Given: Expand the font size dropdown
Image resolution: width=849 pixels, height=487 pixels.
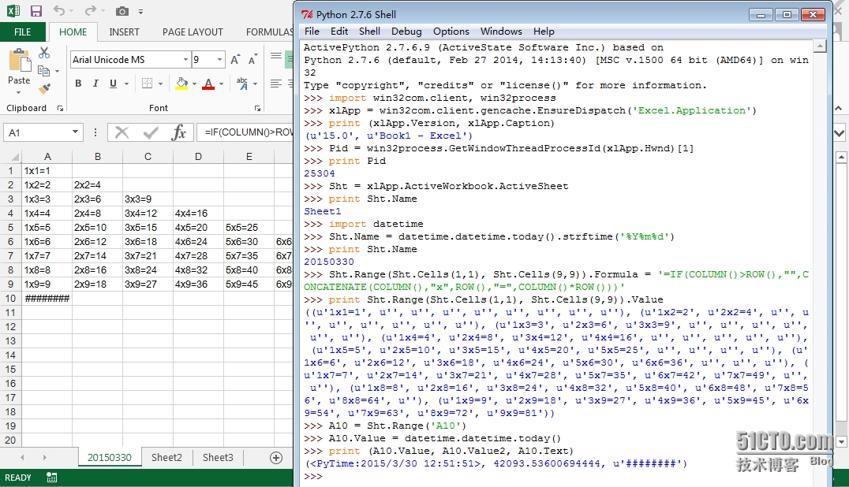Looking at the screenshot, I should point(220,60).
